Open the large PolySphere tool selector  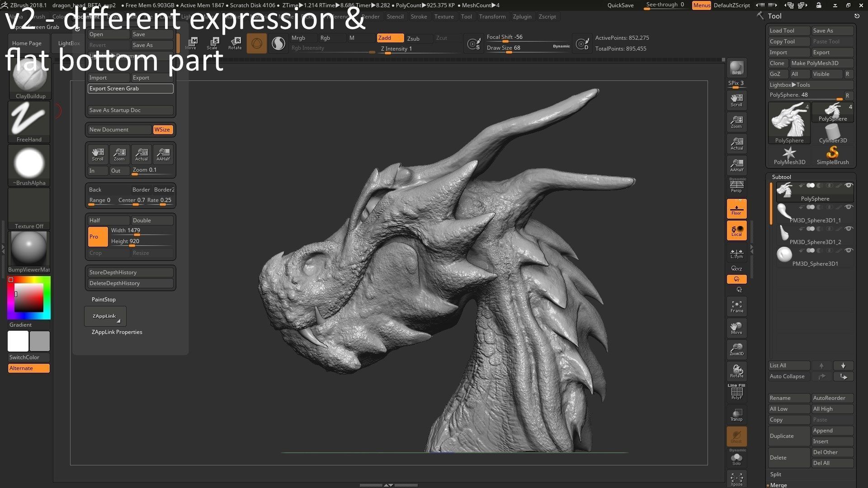(789, 123)
